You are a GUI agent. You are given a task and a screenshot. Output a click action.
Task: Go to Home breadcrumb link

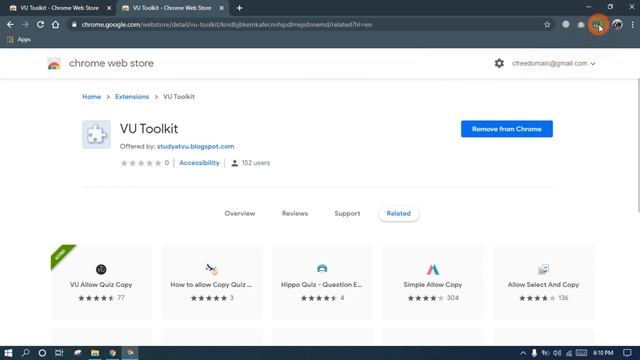pos(91,97)
